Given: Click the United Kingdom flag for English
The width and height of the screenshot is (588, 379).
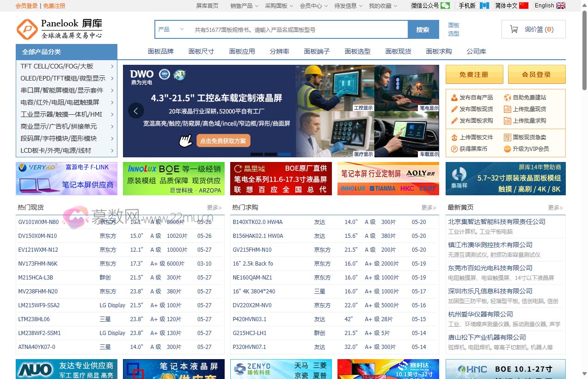Looking at the screenshot, I should (560, 6).
